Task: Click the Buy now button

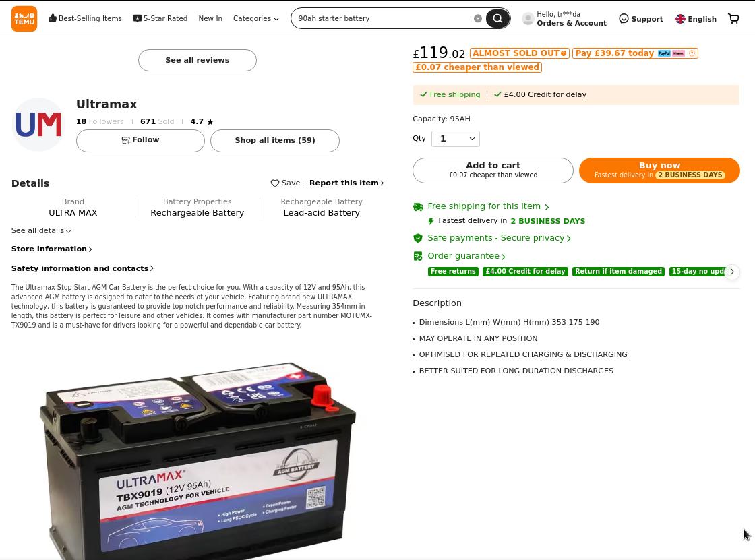Action: click(659, 170)
